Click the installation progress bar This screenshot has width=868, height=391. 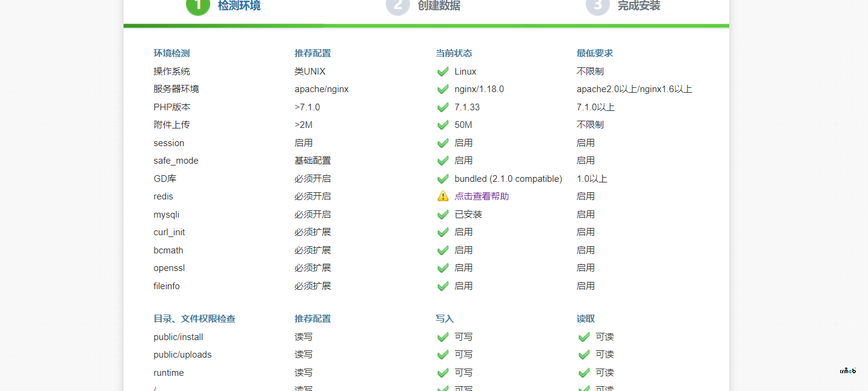pos(426,26)
